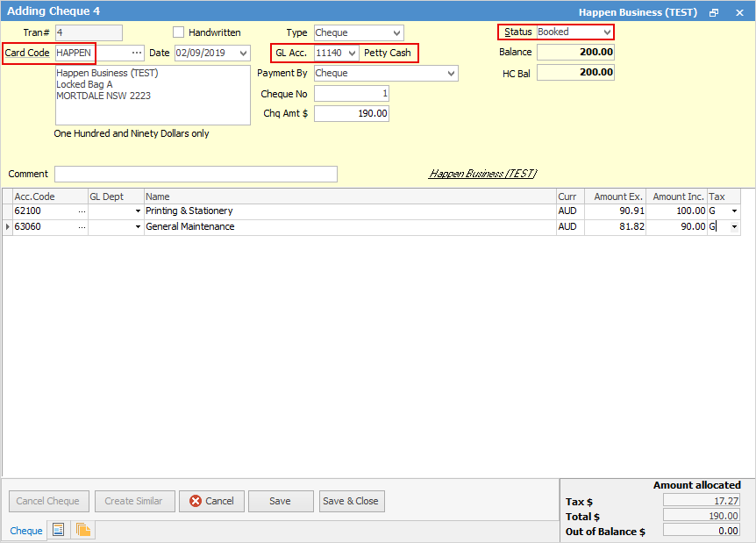Viewport: 756px width, 543px height.
Task: Click into the Comment text field
Action: [196, 174]
